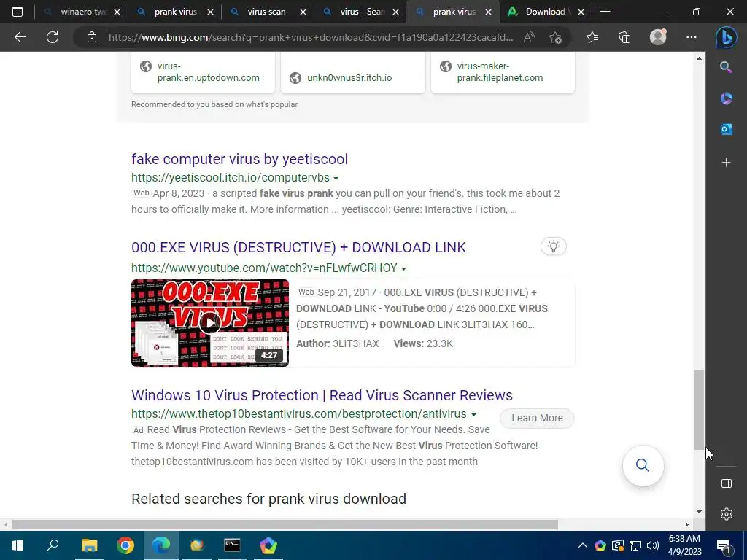The image size is (747, 560).
Task: Open the sidebar search icon
Action: pos(726,67)
